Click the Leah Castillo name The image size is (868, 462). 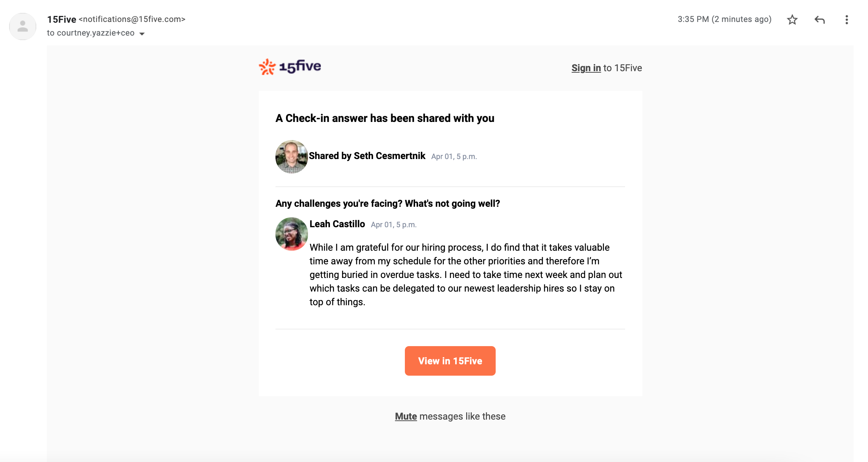click(x=337, y=224)
